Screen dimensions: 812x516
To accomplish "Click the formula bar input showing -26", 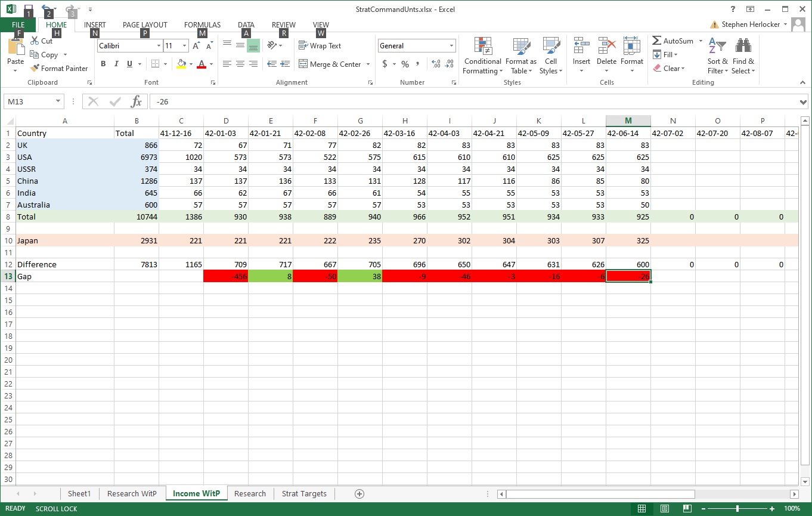I will pyautogui.click(x=473, y=101).
